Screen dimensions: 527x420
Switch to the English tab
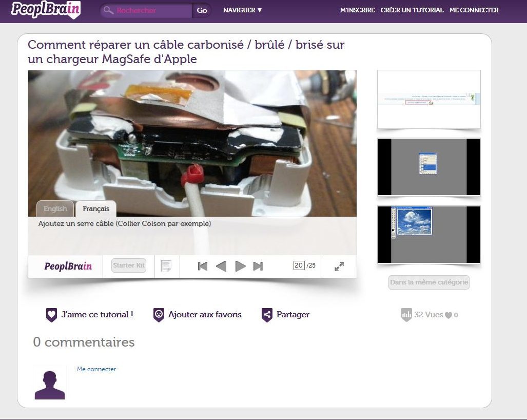(x=55, y=209)
